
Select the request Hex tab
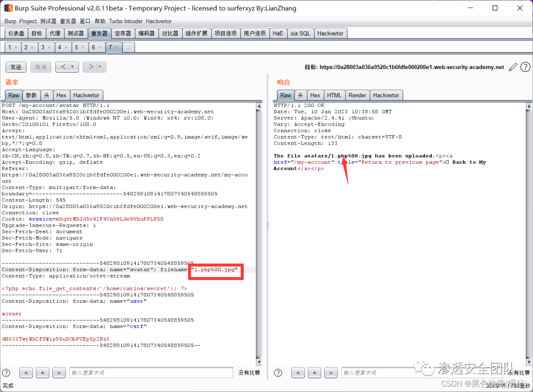(61, 96)
